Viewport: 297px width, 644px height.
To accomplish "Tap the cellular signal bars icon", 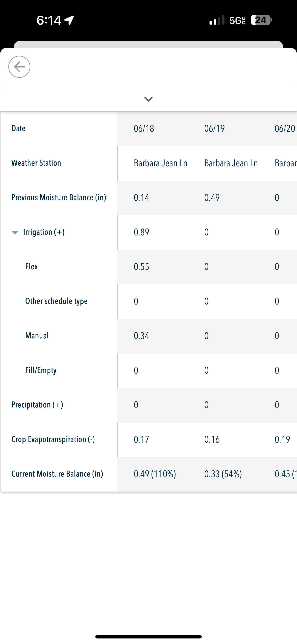I will pos(217,20).
